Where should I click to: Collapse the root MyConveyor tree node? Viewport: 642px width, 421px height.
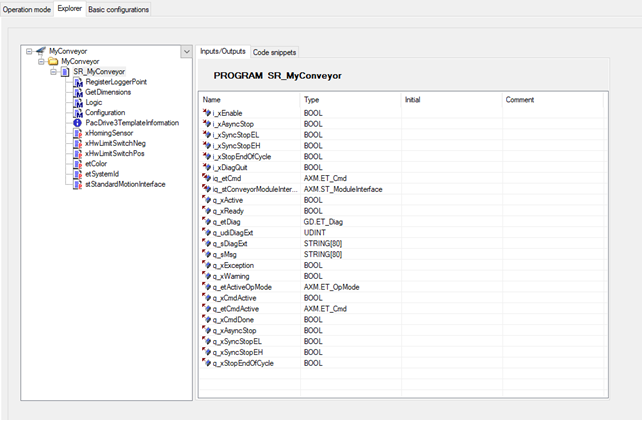(29, 50)
